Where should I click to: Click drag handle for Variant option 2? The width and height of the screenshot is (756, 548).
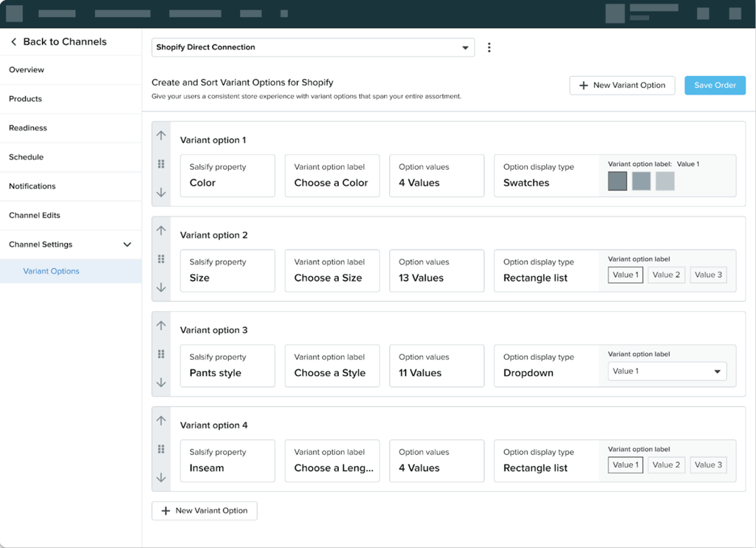click(x=161, y=259)
